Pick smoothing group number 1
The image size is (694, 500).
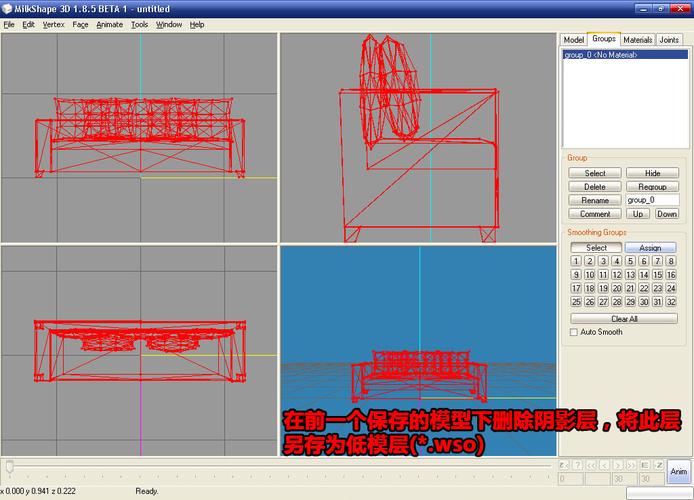576,261
